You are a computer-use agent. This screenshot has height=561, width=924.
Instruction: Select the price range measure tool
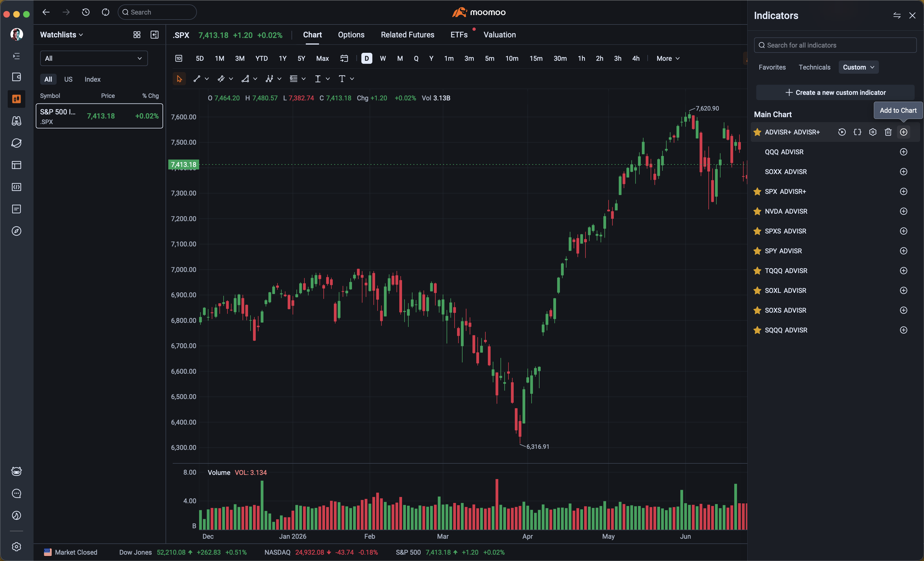[318, 79]
